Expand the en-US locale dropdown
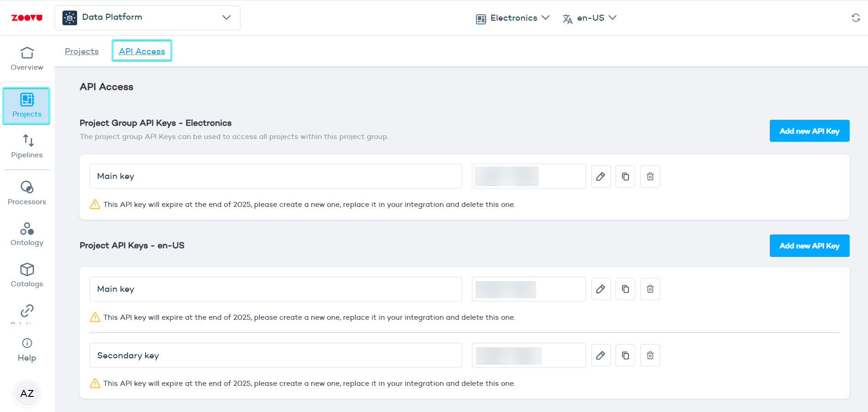Screen dimensions: 868x412 590,18
